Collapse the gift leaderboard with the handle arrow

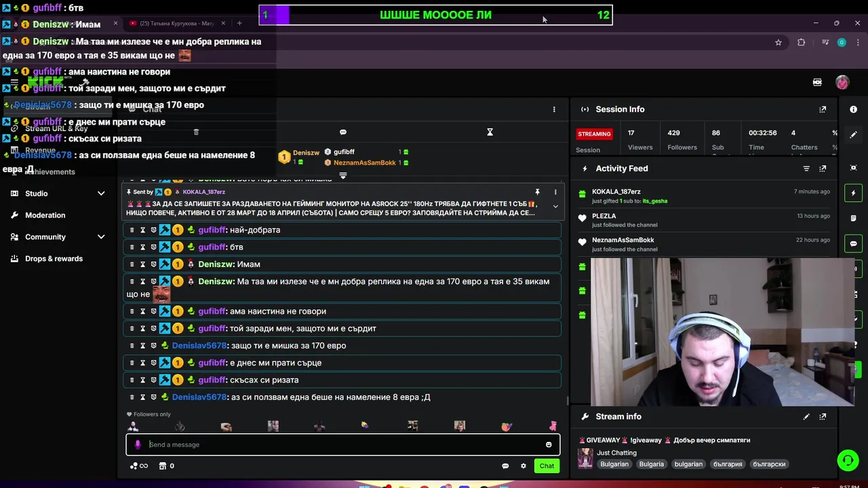(x=343, y=176)
